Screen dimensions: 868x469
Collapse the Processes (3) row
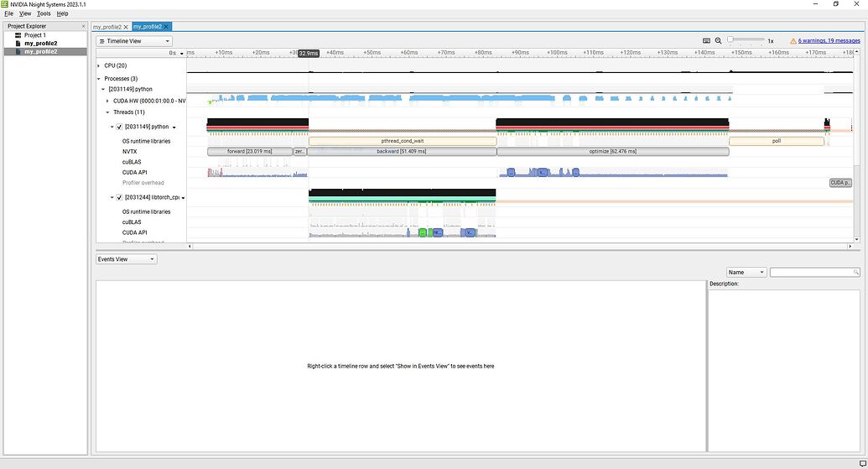tap(98, 79)
